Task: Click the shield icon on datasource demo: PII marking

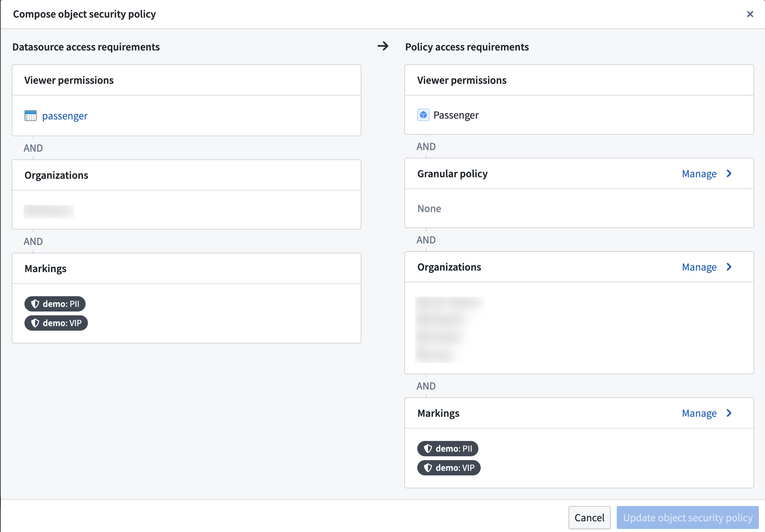Action: [x=36, y=304]
